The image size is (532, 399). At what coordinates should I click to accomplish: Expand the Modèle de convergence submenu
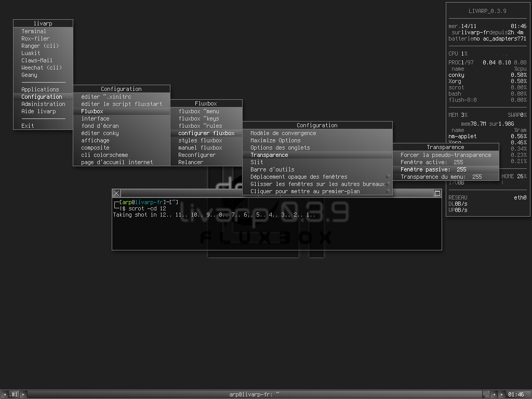tap(317, 133)
